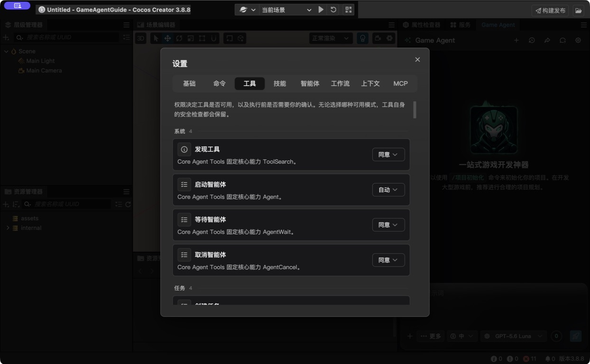Collapse the Scene tree node
Image resolution: width=590 pixels, height=364 pixels.
6,51
